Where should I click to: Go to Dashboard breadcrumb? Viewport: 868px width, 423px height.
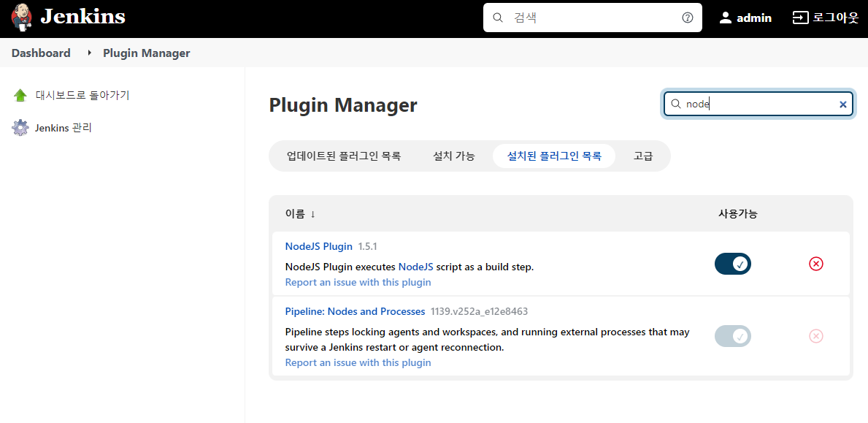coord(41,53)
